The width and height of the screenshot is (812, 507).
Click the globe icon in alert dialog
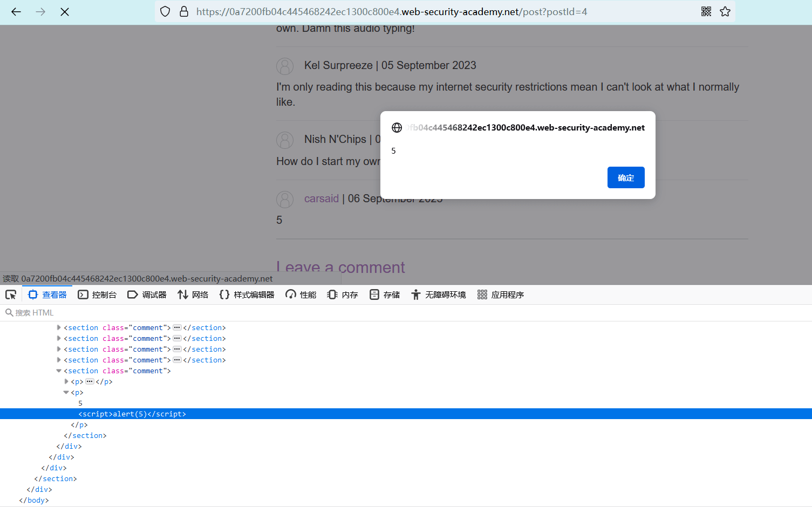tap(397, 128)
